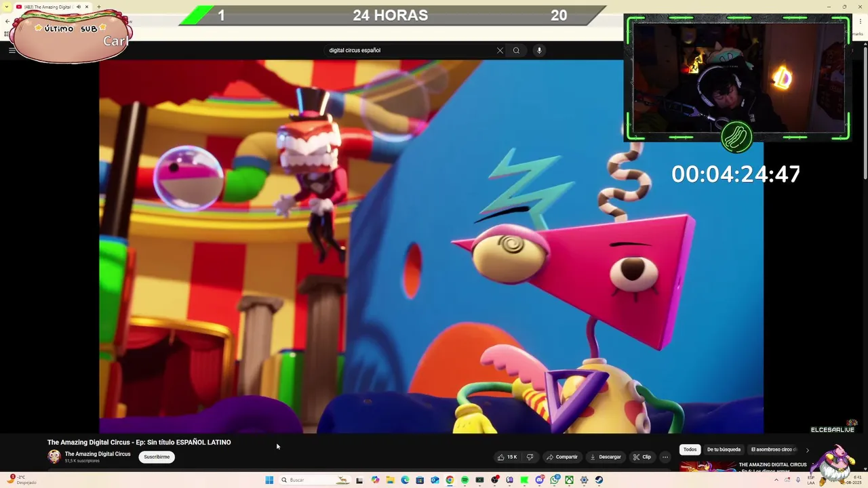
Task: Show hidden system tray icons
Action: click(776, 480)
